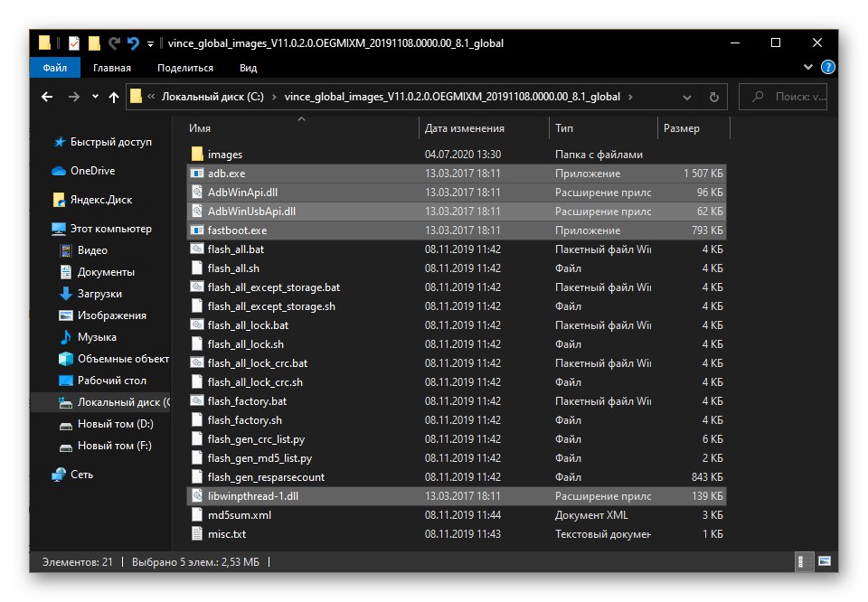Screen dimensions: 868x602
Task: Go forward with the Forward arrow
Action: pos(73,97)
